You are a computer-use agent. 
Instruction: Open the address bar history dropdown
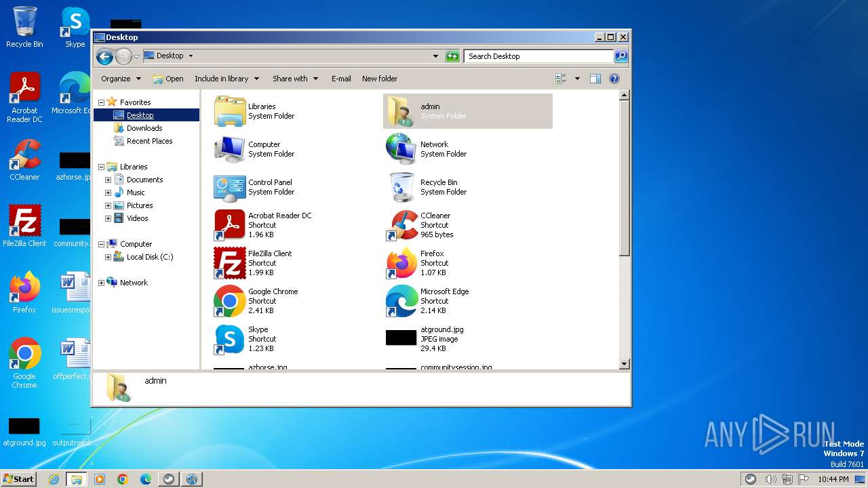[x=435, y=56]
